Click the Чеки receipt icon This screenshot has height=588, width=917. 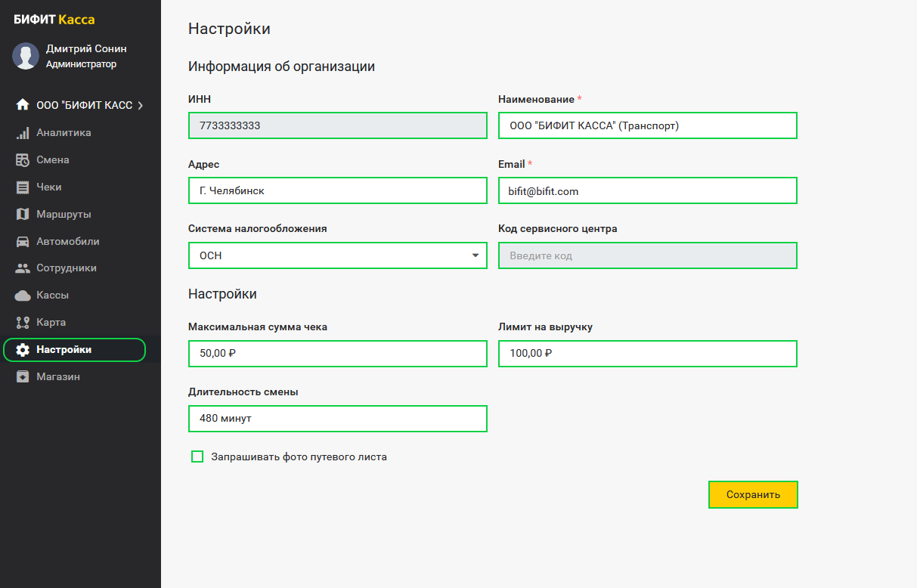23,187
